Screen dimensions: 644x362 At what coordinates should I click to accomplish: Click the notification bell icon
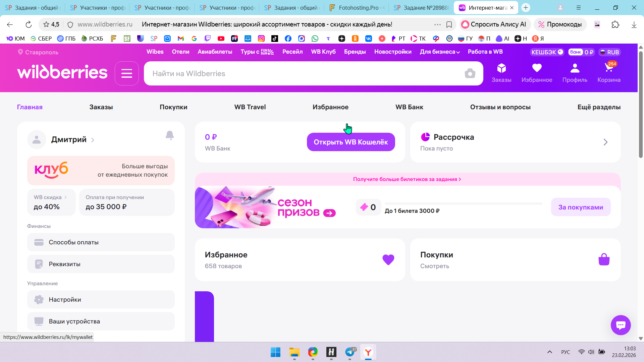tap(170, 135)
